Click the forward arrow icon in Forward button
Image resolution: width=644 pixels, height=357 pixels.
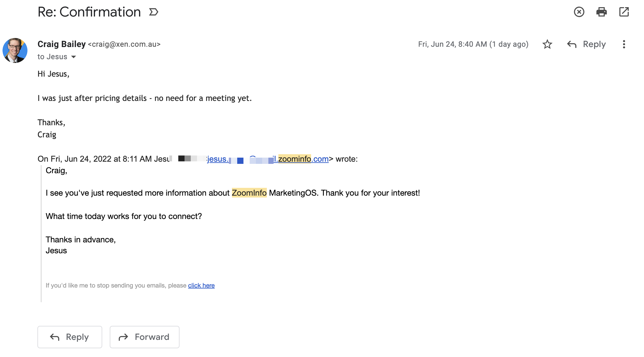[123, 337]
